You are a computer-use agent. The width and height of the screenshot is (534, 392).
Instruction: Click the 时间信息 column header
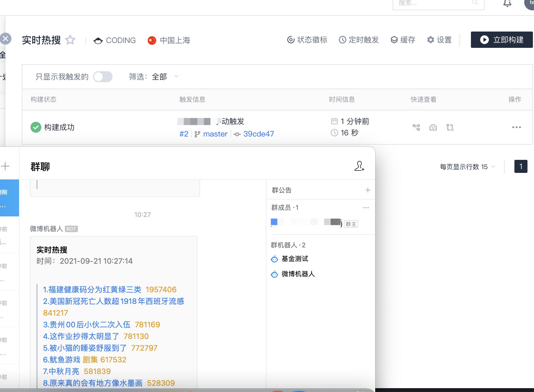(x=342, y=99)
